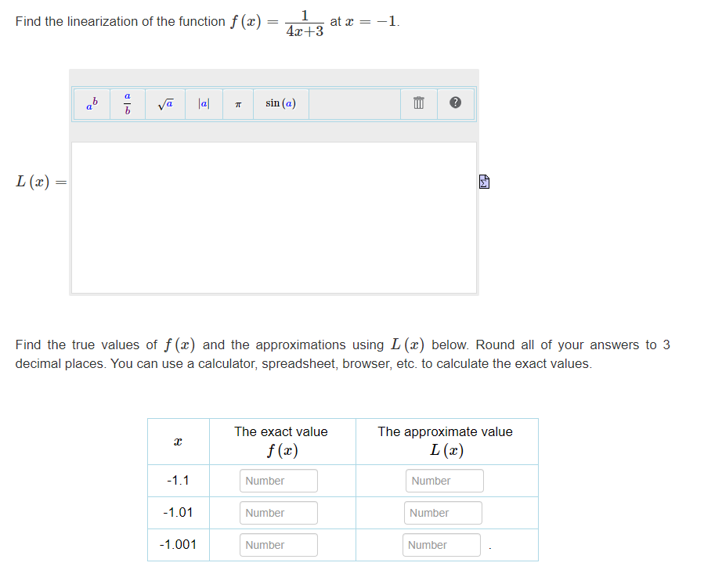704x588 pixels.
Task: Insert the pi symbol from the palette
Action: pos(238,103)
